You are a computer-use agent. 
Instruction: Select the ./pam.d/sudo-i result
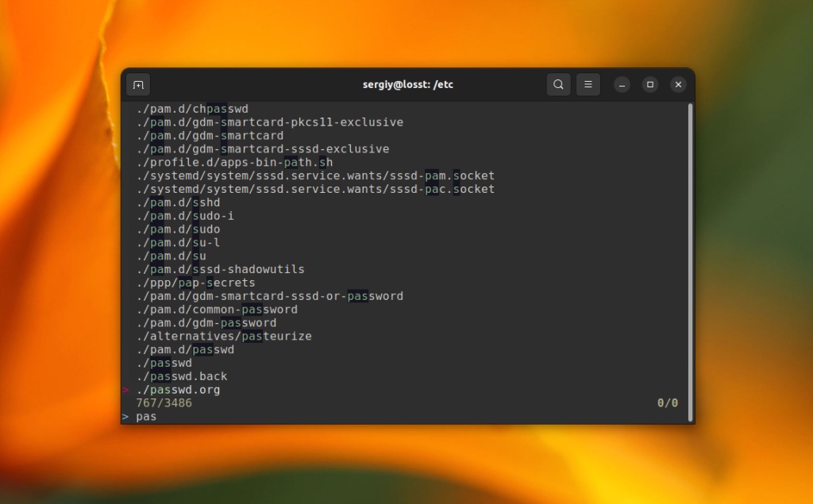(x=184, y=216)
